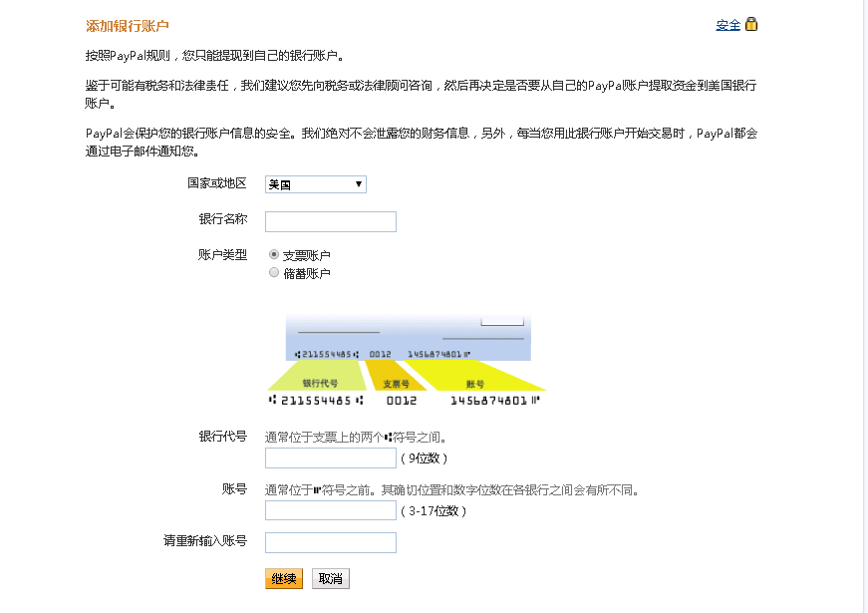Expand the country selector showing 美国
This screenshot has width=868, height=613.
[314, 183]
